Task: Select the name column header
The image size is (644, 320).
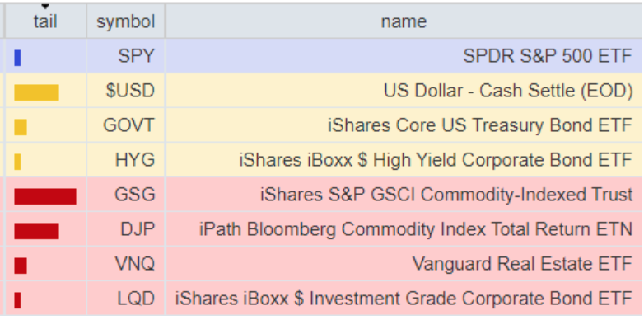Action: (x=404, y=21)
